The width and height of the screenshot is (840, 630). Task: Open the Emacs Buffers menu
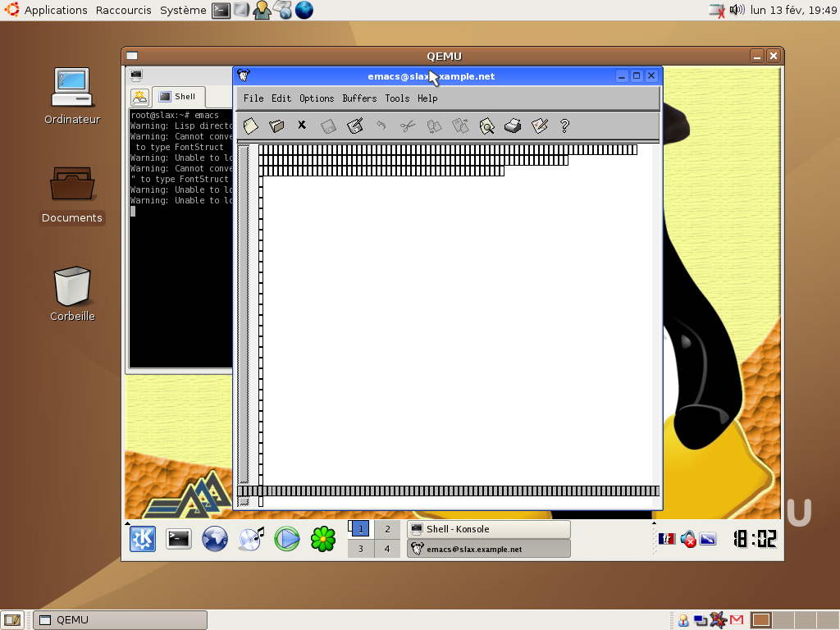[359, 98]
